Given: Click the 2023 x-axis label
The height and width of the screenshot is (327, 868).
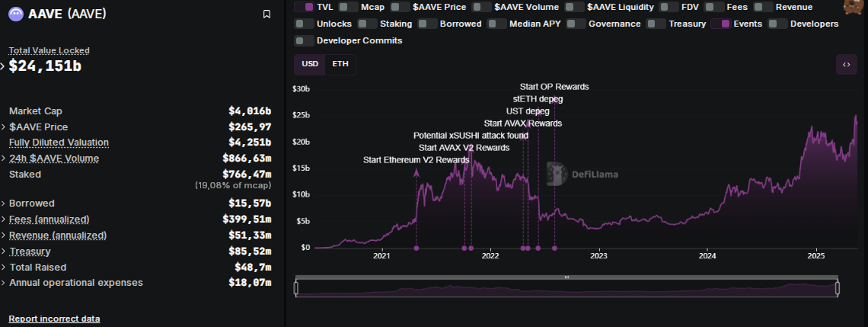Looking at the screenshot, I should pos(599,256).
